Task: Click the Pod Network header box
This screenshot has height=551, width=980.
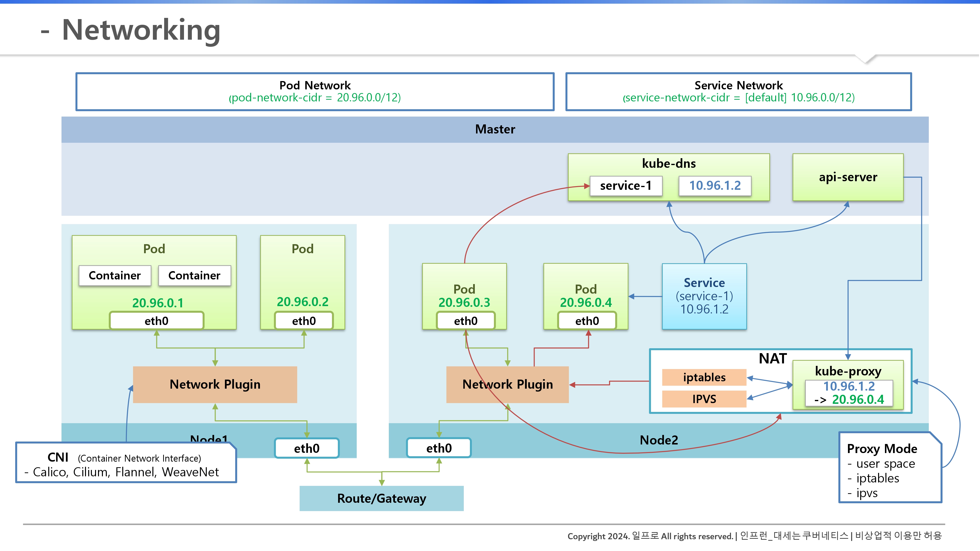Action: click(315, 92)
